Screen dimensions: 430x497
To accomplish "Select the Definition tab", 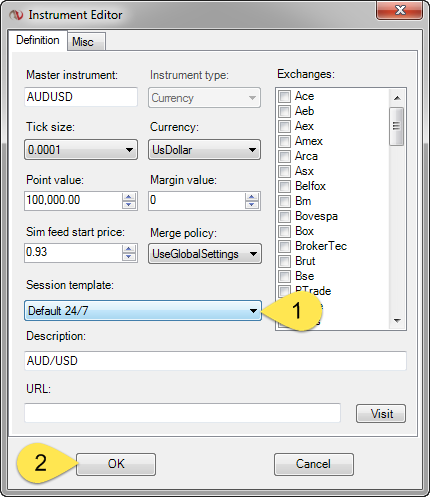I will tap(38, 40).
